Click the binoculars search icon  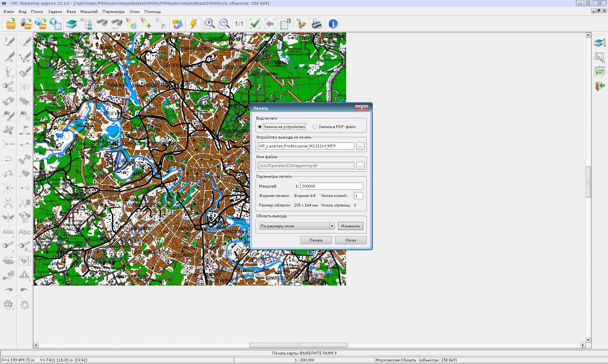(x=102, y=24)
